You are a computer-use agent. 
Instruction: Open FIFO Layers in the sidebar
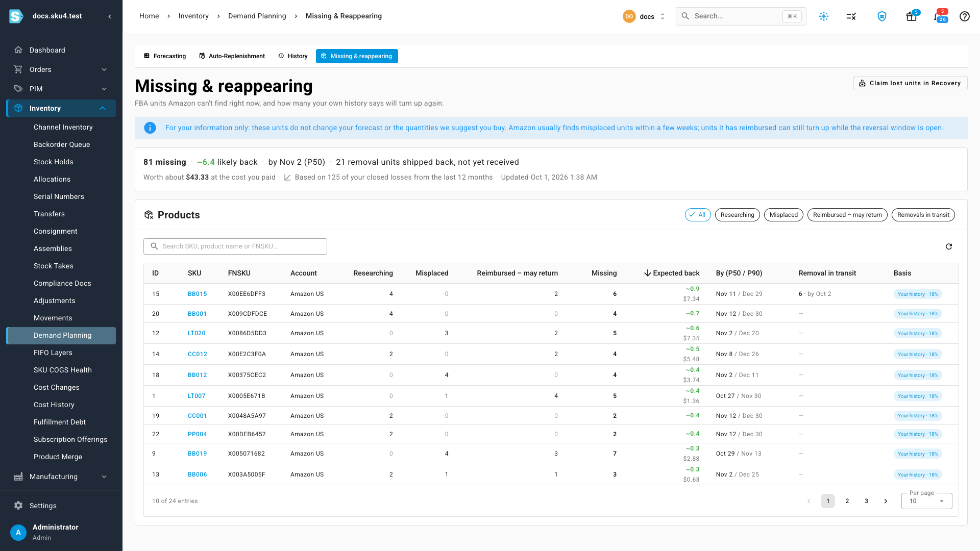tap(53, 353)
